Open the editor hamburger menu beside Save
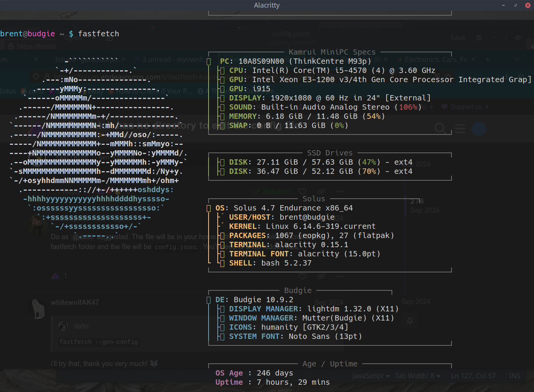This screenshot has height=392, width=534. click(479, 38)
